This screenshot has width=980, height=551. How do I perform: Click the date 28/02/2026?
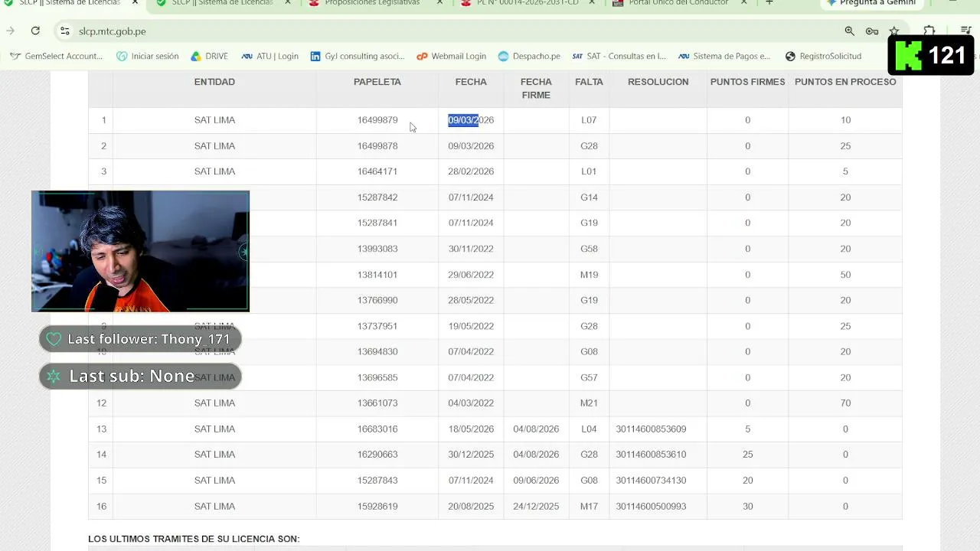coord(471,171)
